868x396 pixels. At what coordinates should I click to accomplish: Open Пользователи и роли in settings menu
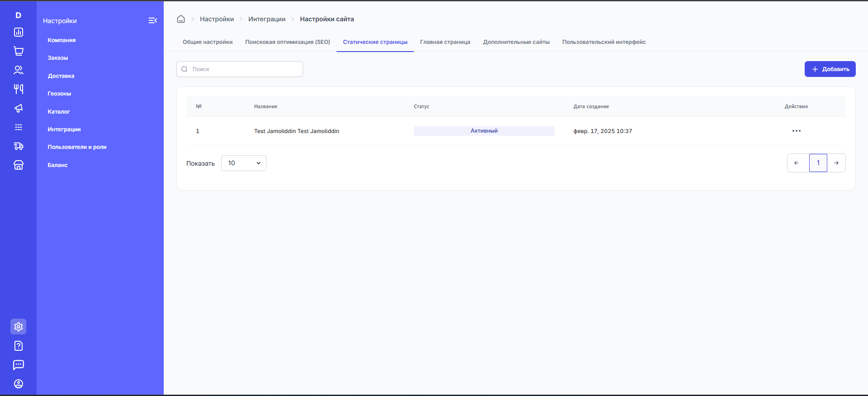coord(77,147)
